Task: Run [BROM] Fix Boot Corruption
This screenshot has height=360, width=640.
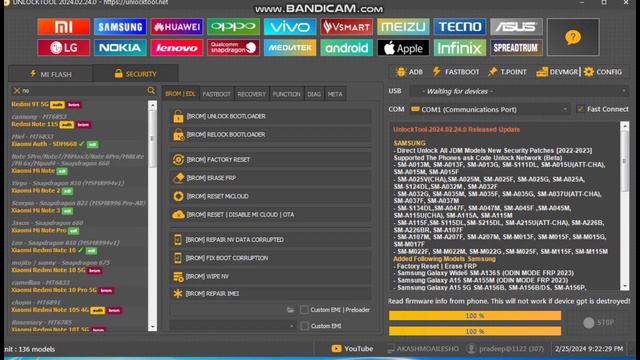Action: [270, 258]
